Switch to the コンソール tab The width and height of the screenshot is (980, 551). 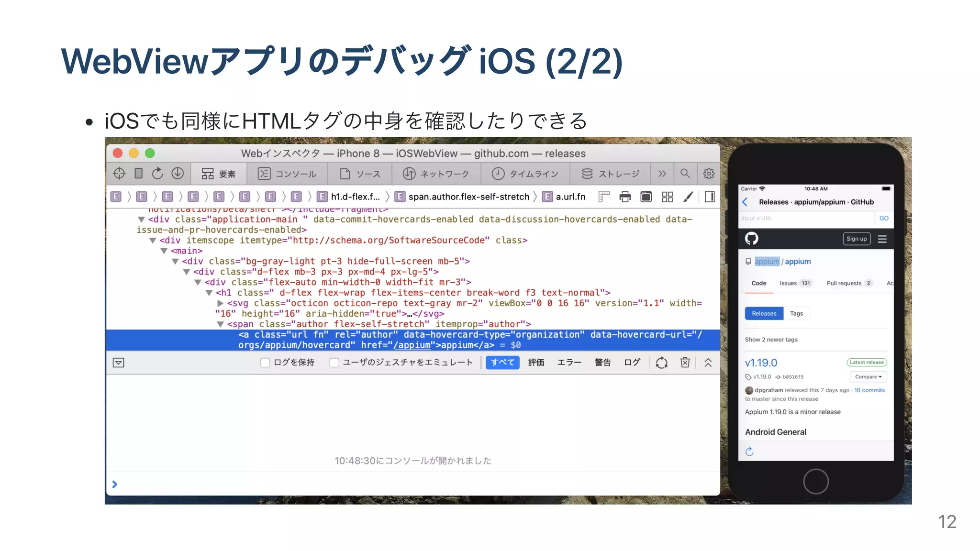click(287, 173)
